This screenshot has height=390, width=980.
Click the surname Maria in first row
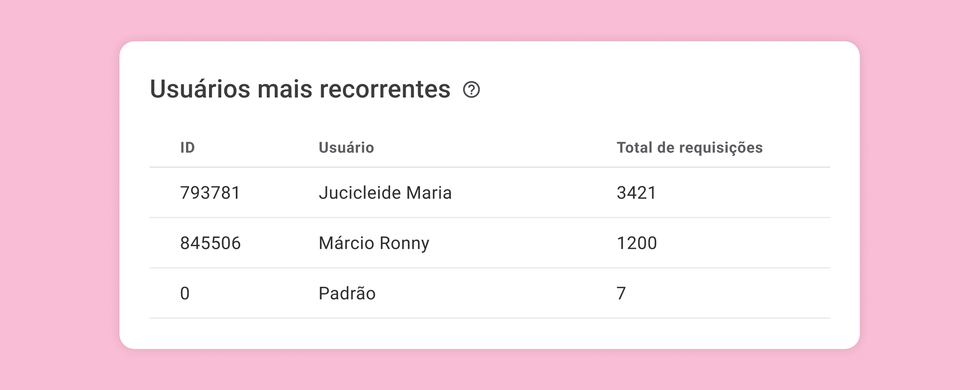point(429,193)
